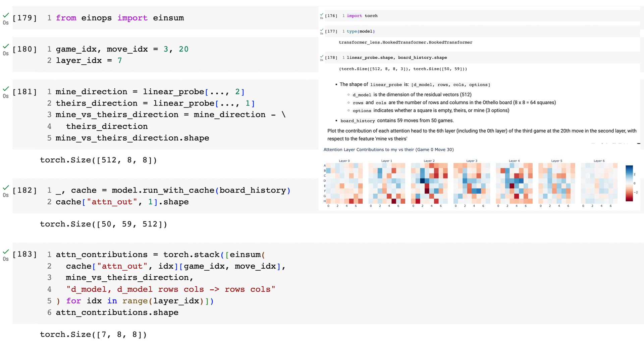Image resolution: width=644 pixels, height=348 pixels.
Task: Click the run indicator [179] of the einops import cell
Action: click(24, 18)
